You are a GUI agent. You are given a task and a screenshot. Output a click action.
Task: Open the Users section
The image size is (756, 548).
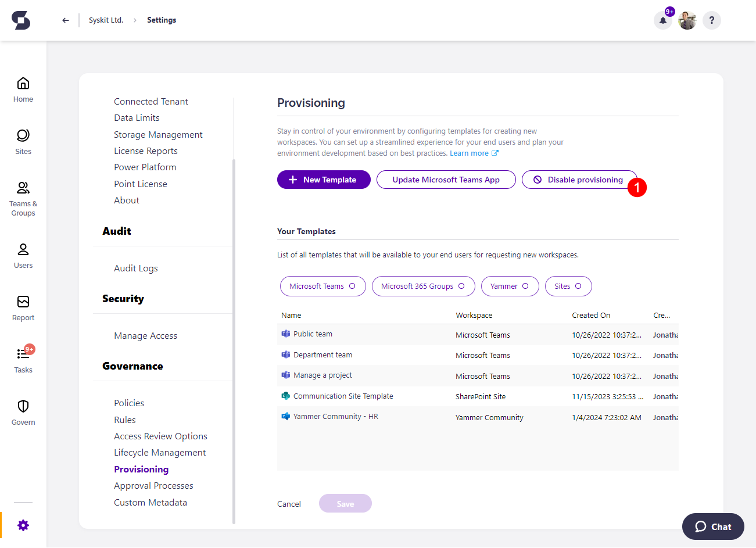[x=23, y=255]
